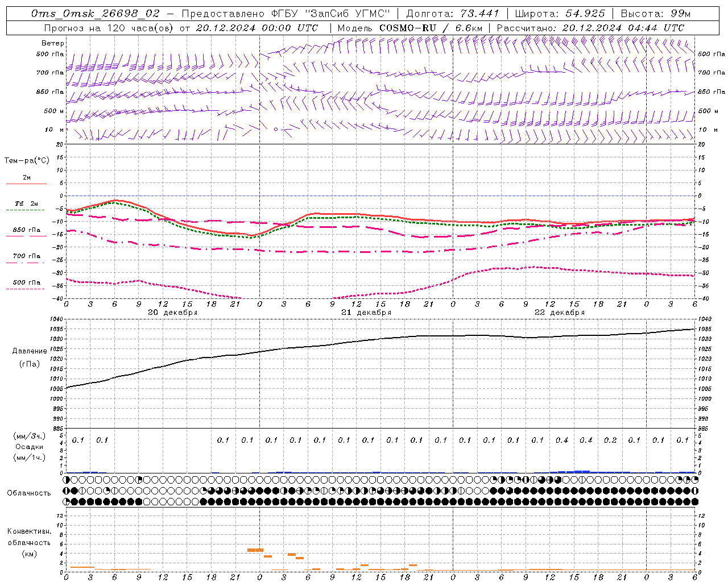Click the forecast start time 20.12.2024 00:00 UTC
The height and width of the screenshot is (582, 728).
pyautogui.click(x=257, y=28)
